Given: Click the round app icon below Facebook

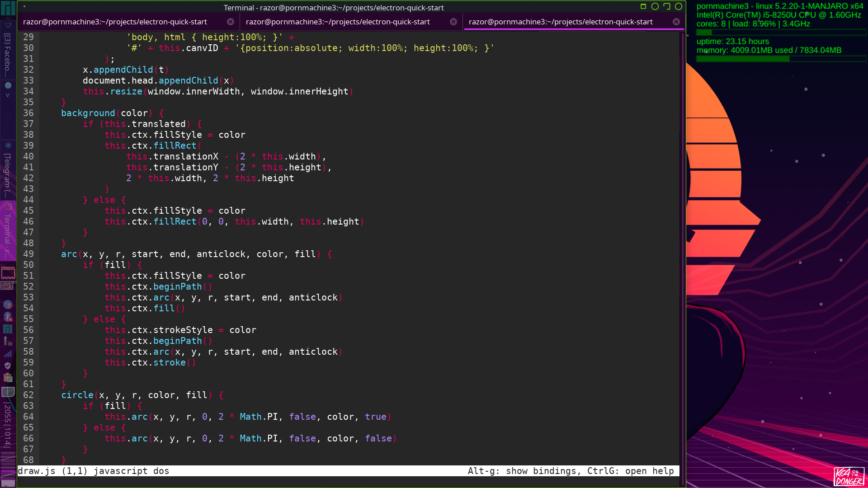Looking at the screenshot, I should click(8, 85).
